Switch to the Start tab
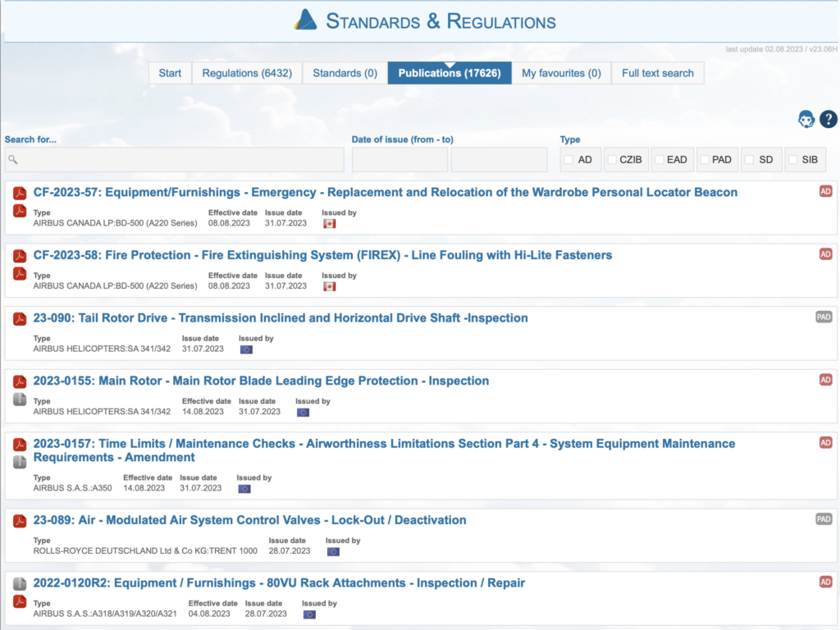 point(170,73)
